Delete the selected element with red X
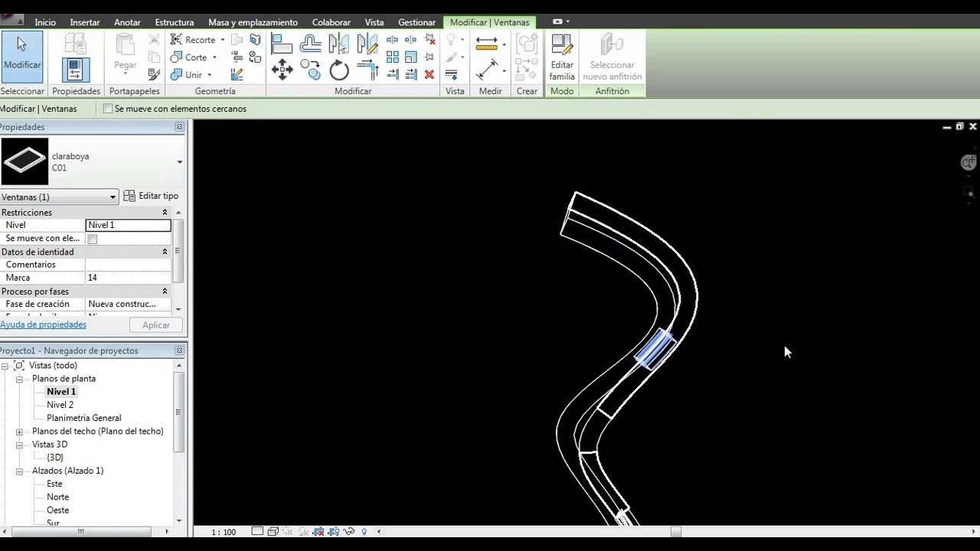The image size is (980, 551). [430, 74]
